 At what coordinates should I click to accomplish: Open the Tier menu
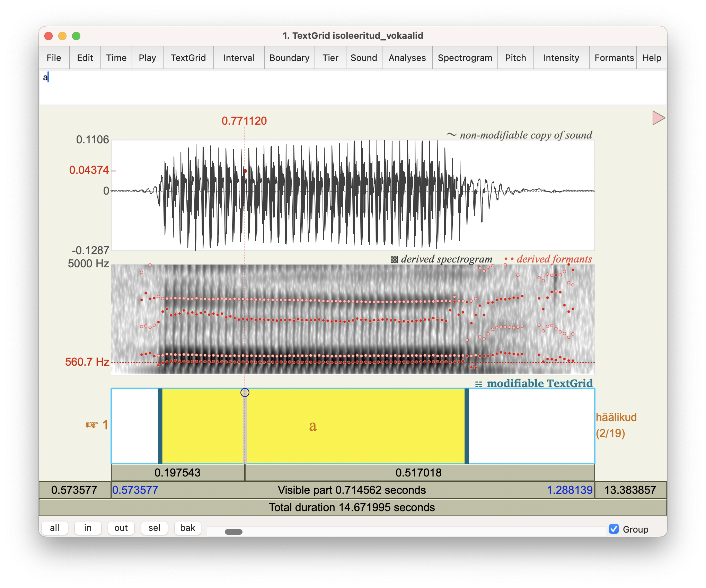pyautogui.click(x=330, y=58)
